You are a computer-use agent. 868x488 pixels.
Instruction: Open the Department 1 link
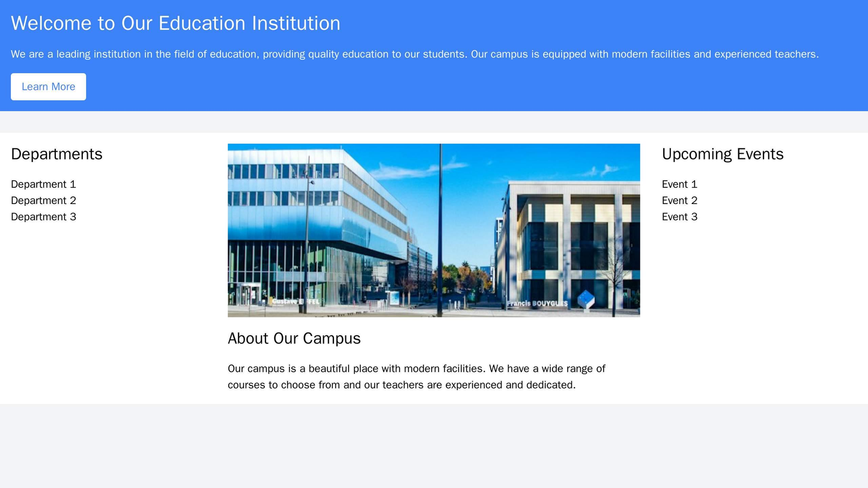[x=43, y=184]
